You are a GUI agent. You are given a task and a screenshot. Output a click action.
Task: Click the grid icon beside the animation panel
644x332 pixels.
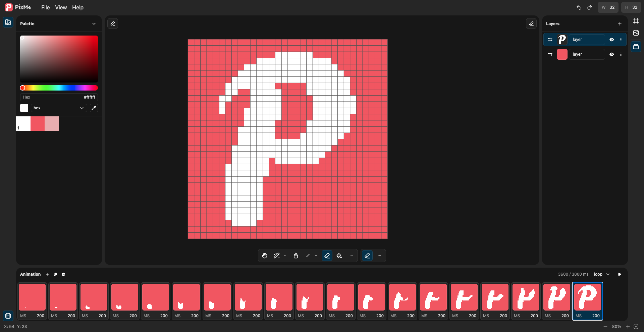pos(8,316)
